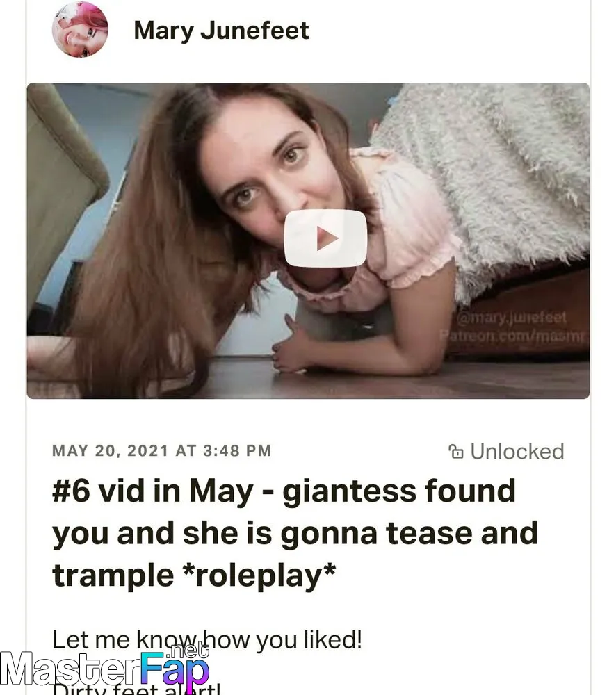Click the MasterFap logo watermark

[105, 668]
